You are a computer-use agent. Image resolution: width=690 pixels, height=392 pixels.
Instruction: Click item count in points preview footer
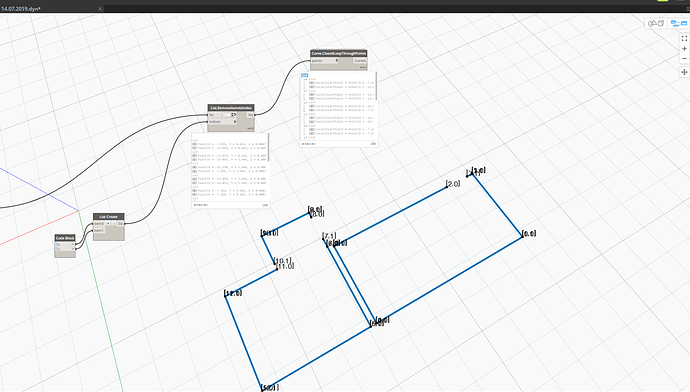265,205
